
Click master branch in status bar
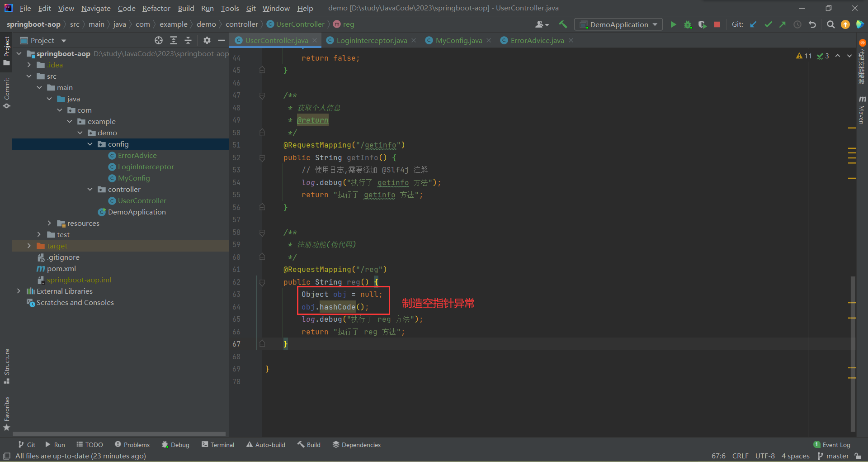pos(834,456)
